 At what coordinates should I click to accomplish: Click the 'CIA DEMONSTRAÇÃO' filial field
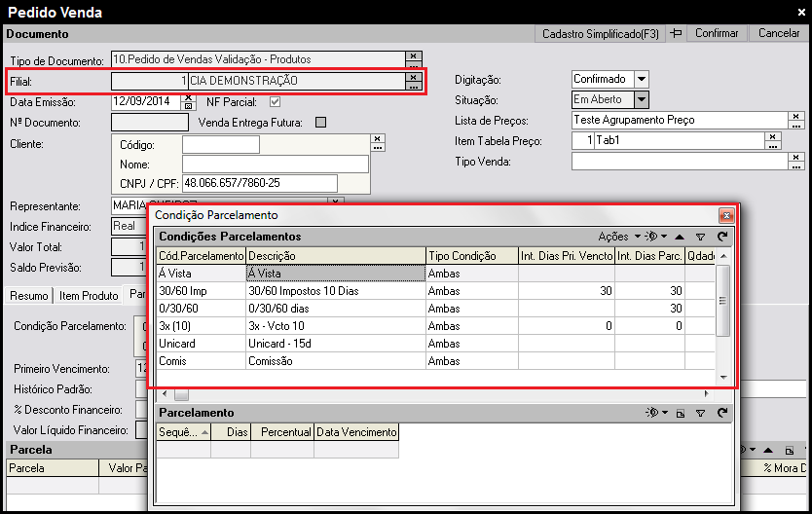pos(296,81)
